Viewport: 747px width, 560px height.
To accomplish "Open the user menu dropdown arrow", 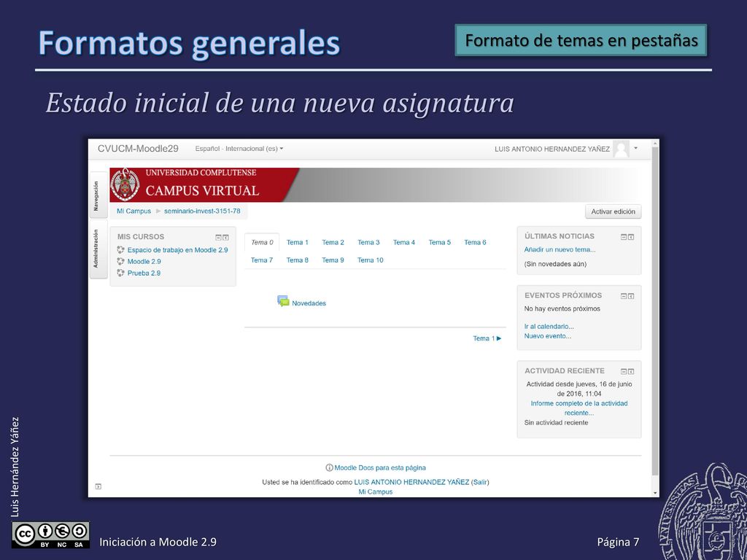I will pyautogui.click(x=635, y=149).
